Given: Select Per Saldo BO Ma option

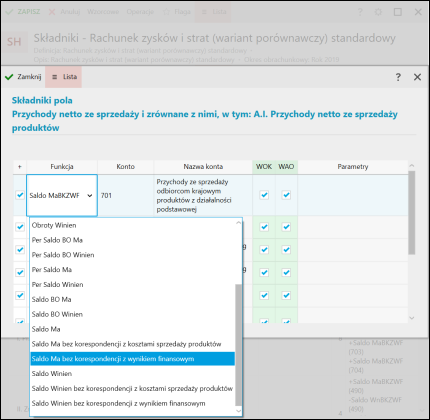Looking at the screenshot, I should pyautogui.click(x=133, y=240).
